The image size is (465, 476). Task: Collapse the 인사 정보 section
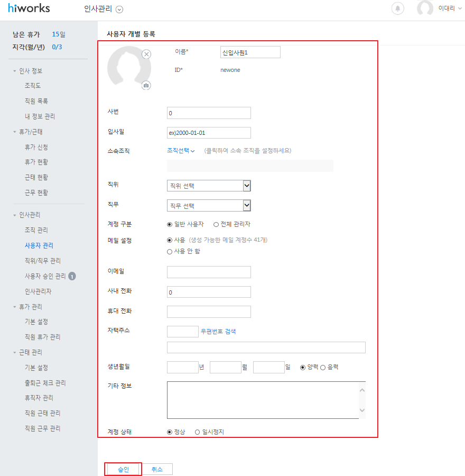click(15, 71)
